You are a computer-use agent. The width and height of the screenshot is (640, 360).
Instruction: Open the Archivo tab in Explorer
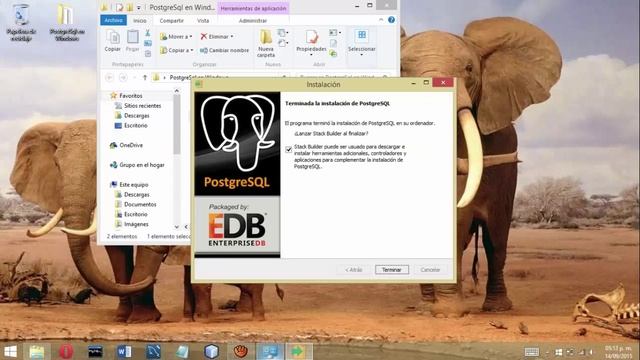click(x=113, y=20)
